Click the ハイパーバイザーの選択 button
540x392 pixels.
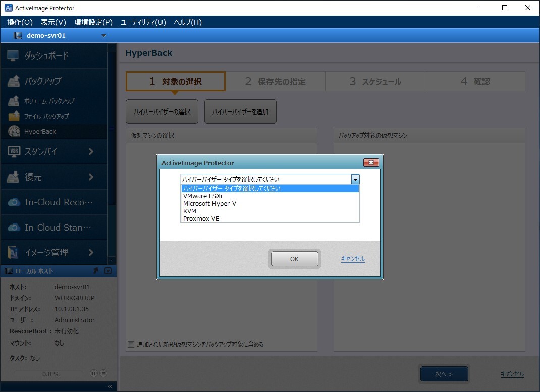(162, 111)
